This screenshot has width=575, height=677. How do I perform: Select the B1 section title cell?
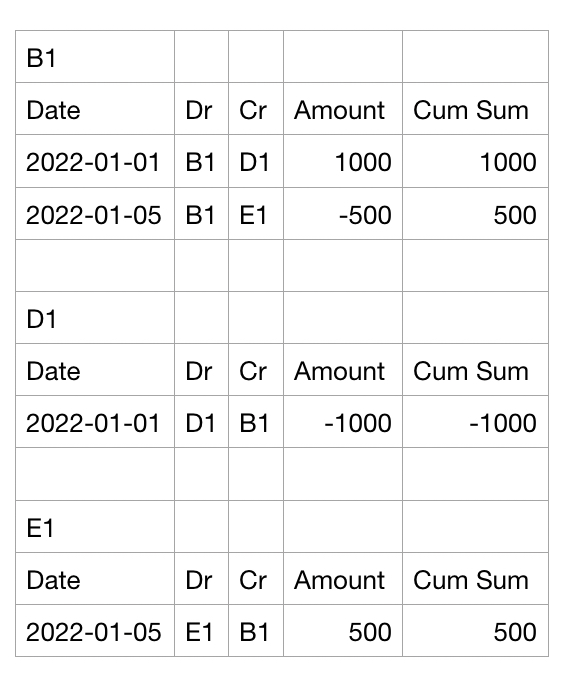point(95,57)
